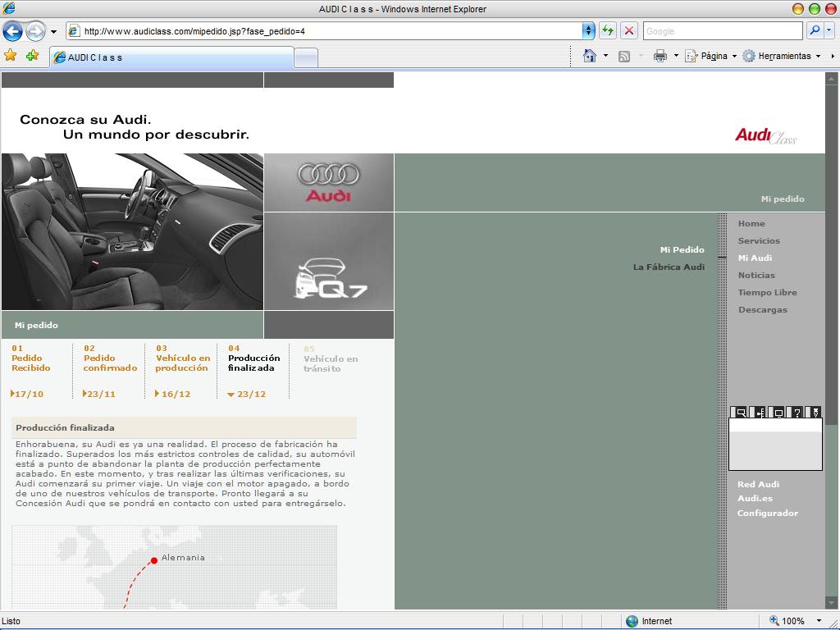Viewport: 840px width, 630px height.
Task: Open the Servicios navigation link
Action: pos(759,240)
